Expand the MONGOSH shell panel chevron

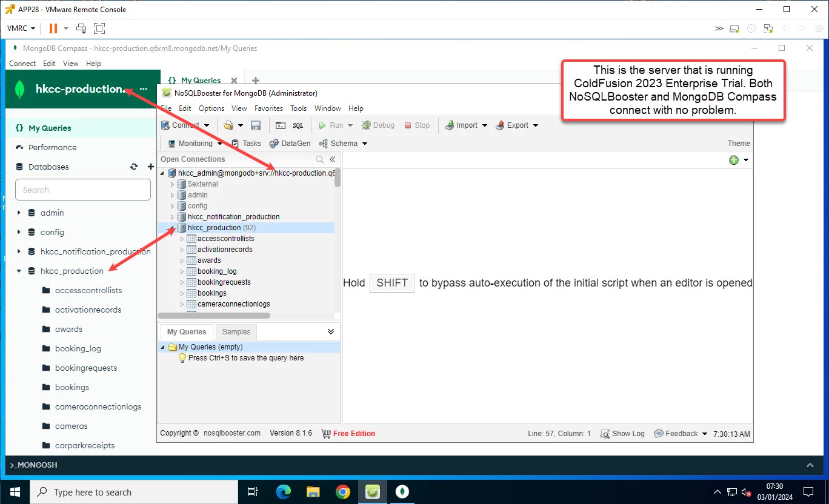(x=810, y=465)
